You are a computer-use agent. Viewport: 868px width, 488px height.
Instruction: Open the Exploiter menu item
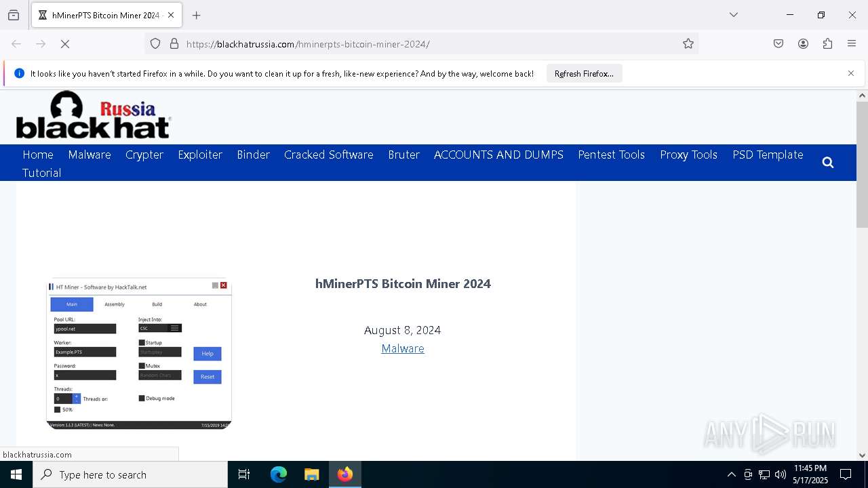pos(200,155)
